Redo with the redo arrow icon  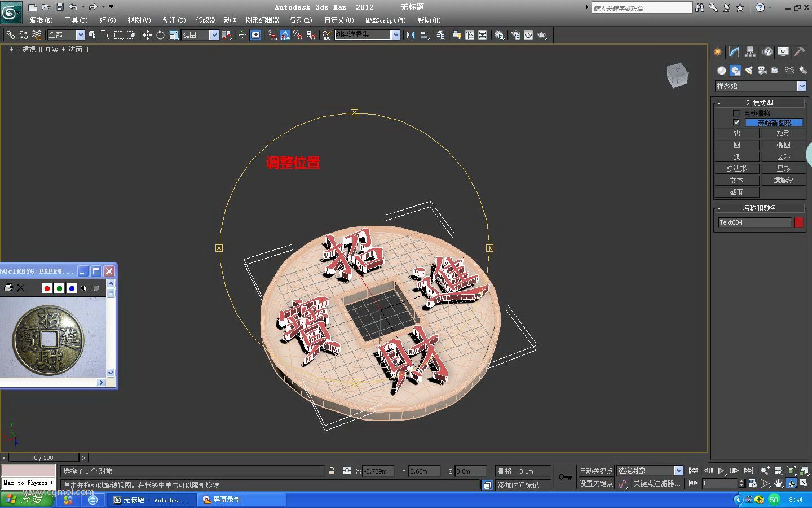click(93, 7)
